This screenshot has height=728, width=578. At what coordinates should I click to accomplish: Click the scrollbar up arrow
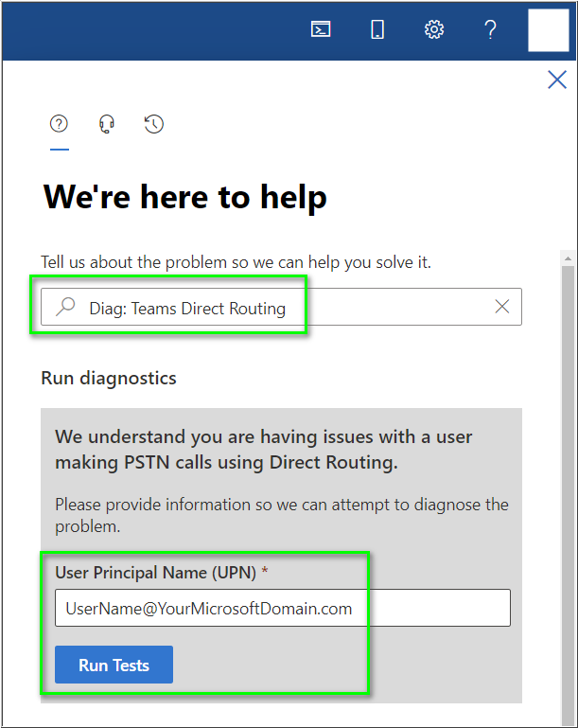(x=568, y=258)
